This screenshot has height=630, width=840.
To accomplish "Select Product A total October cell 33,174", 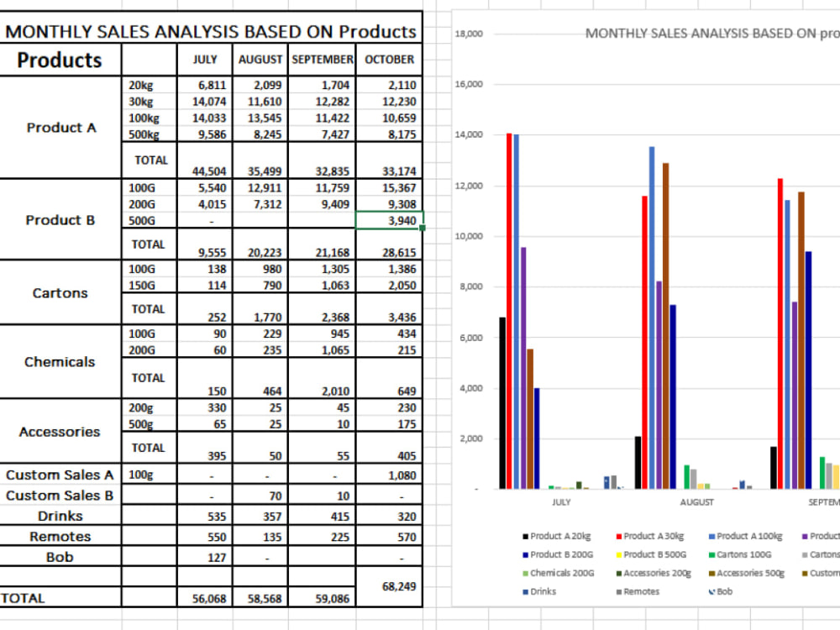I will tap(390, 160).
